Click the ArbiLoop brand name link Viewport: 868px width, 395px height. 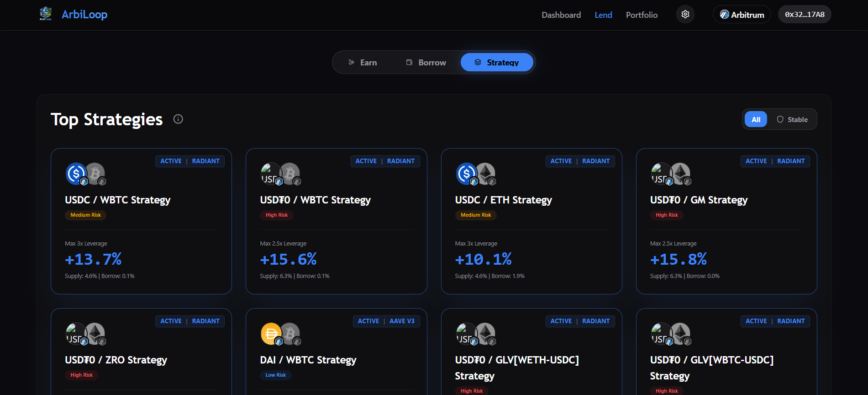(84, 15)
